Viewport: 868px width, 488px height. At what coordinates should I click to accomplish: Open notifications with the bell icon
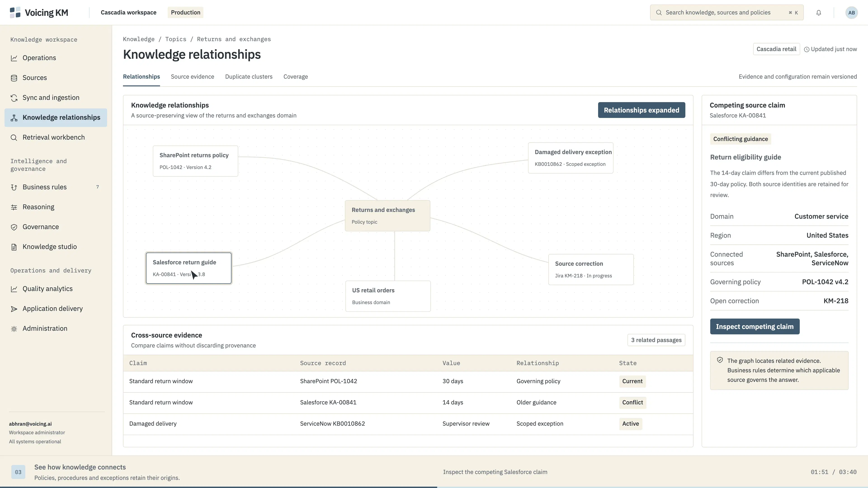coord(818,12)
